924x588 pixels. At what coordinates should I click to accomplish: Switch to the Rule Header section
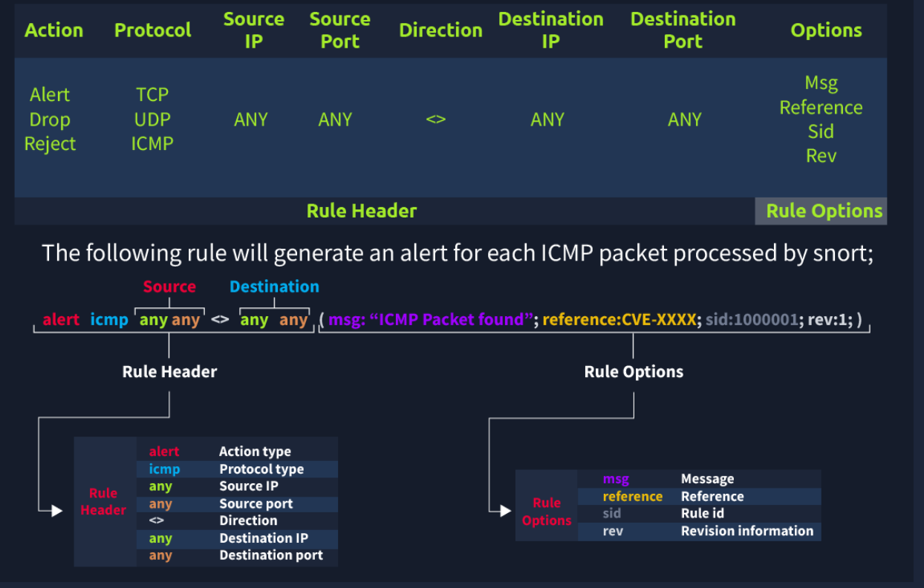(x=362, y=210)
